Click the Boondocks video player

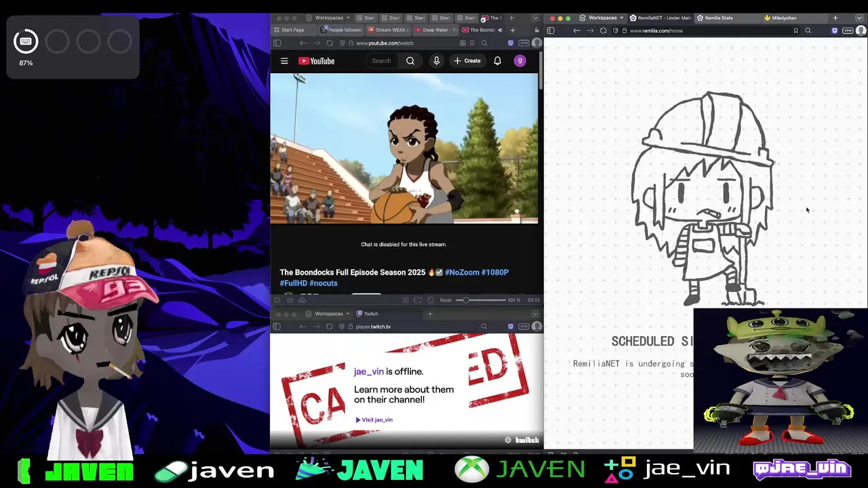[x=404, y=148]
